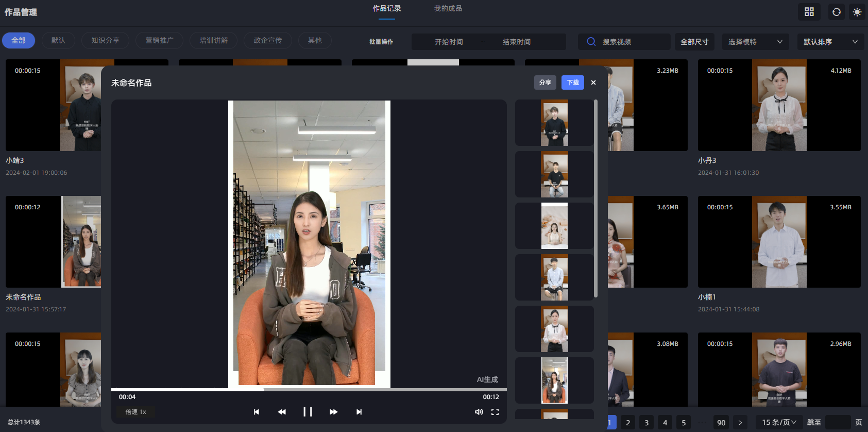This screenshot has width=868, height=432.
Task: Click the 跳至 page jump input
Action: [838, 422]
